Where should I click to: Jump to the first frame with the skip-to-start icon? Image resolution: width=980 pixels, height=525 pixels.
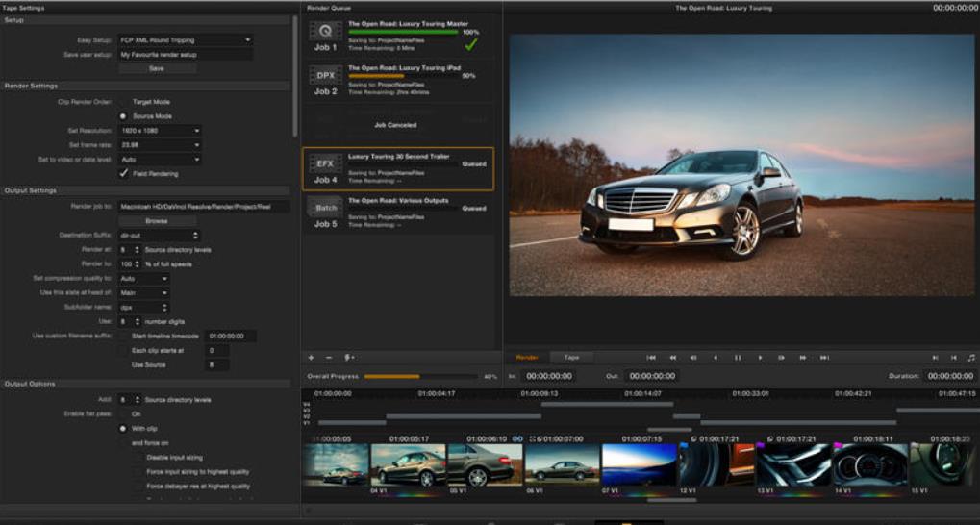(651, 358)
